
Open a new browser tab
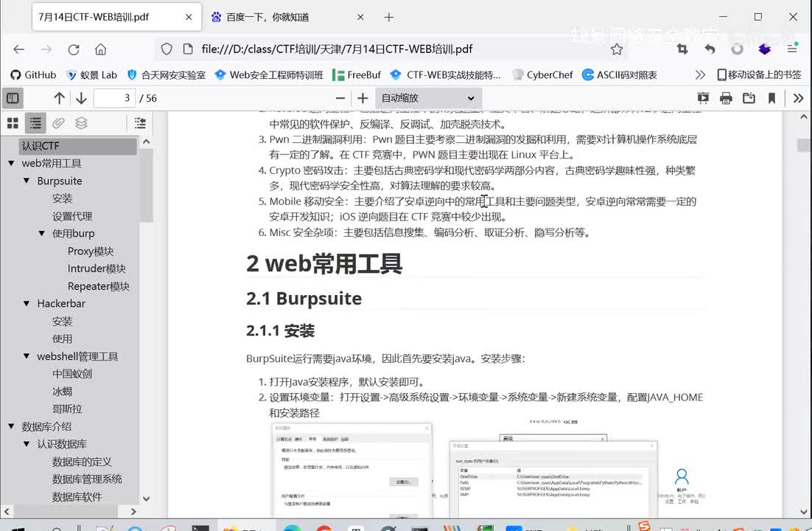(389, 17)
